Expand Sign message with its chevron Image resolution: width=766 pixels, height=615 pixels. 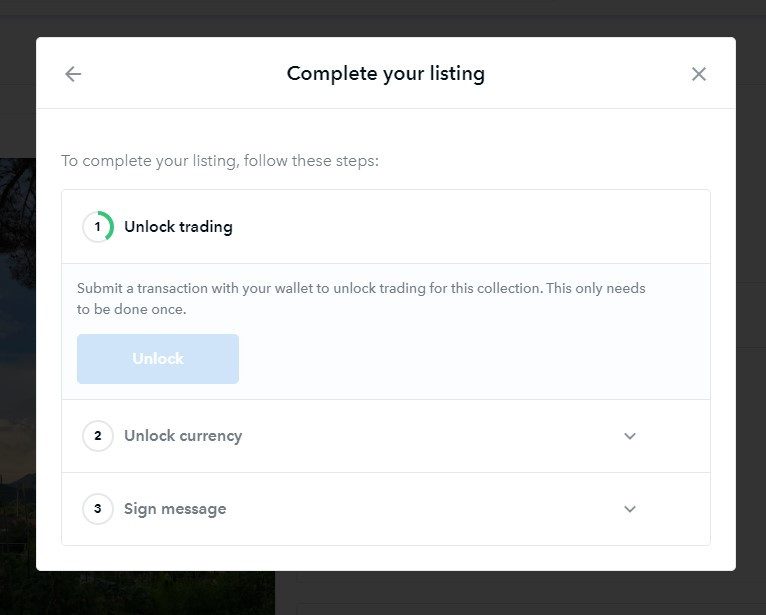click(630, 509)
